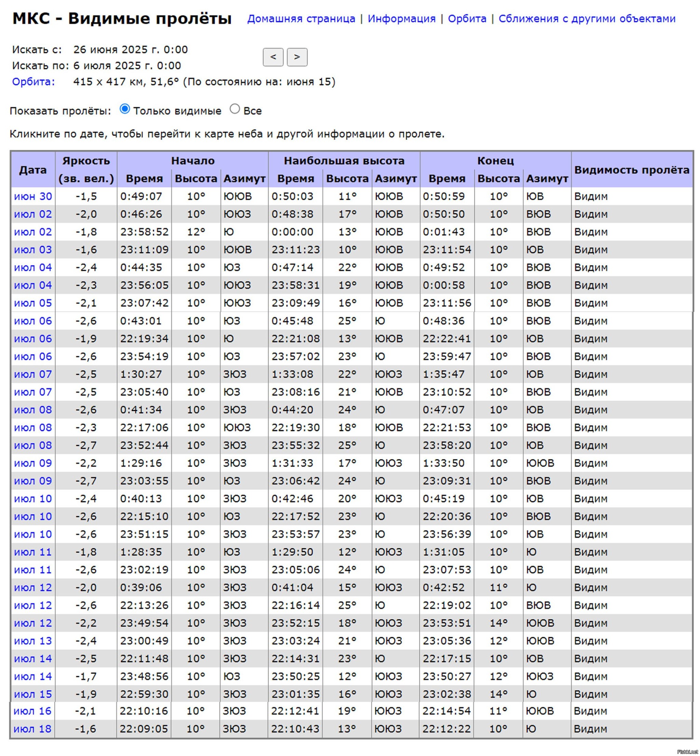Click start time cell 23:00:49
Screen dimensions: 700x756
pos(144,641)
